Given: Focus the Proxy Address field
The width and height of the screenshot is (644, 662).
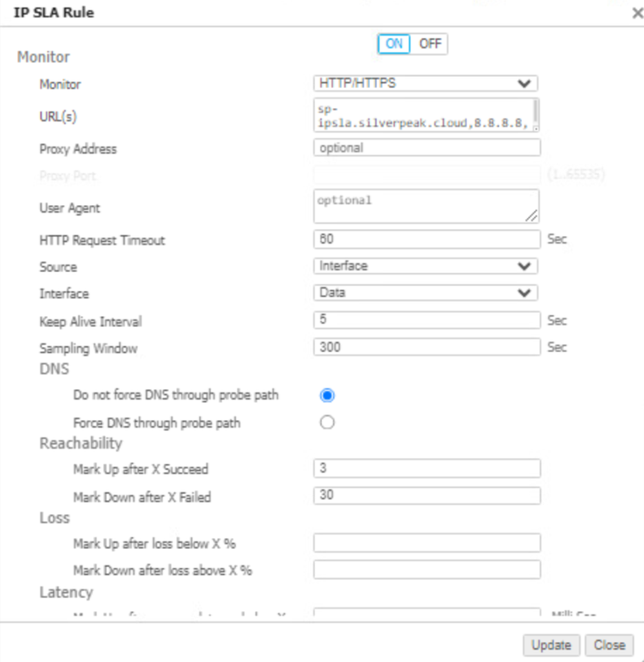Looking at the screenshot, I should [x=426, y=148].
